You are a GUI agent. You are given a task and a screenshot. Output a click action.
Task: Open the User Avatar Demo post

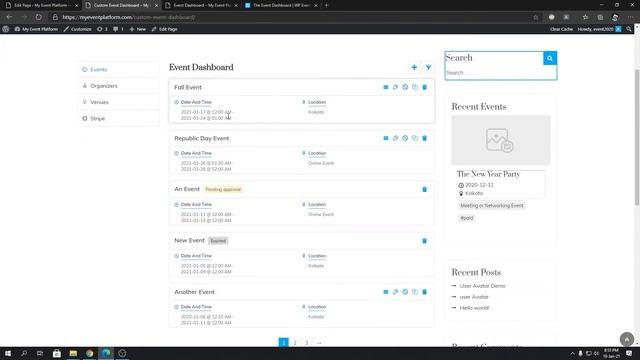pos(482,286)
